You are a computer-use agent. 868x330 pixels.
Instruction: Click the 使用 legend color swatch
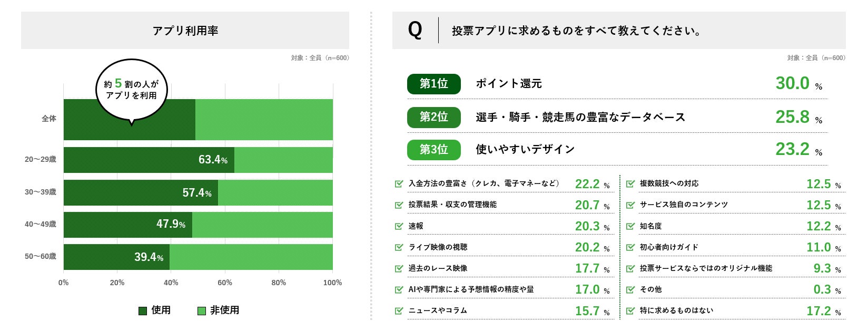[x=143, y=311]
